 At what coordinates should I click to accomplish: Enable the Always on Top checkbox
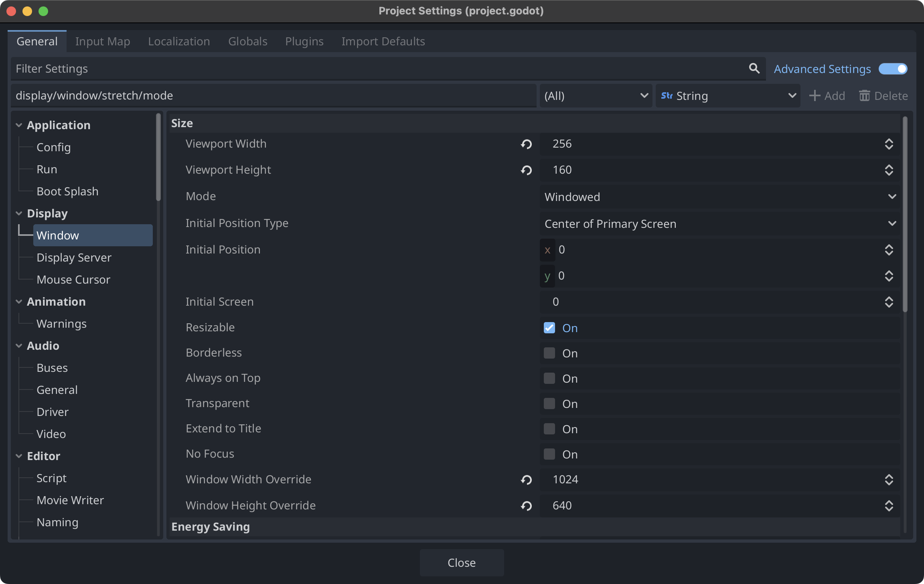549,378
